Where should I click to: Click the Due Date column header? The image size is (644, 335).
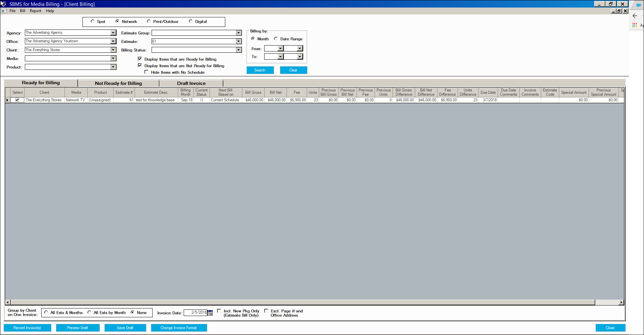click(488, 92)
